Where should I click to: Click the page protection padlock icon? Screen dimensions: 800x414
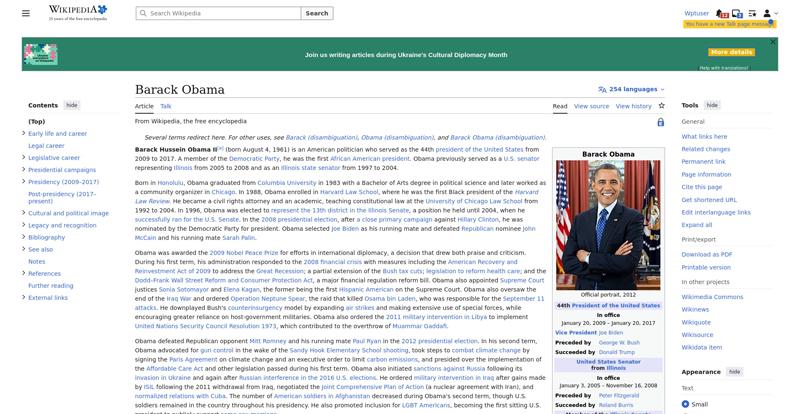[x=661, y=122]
